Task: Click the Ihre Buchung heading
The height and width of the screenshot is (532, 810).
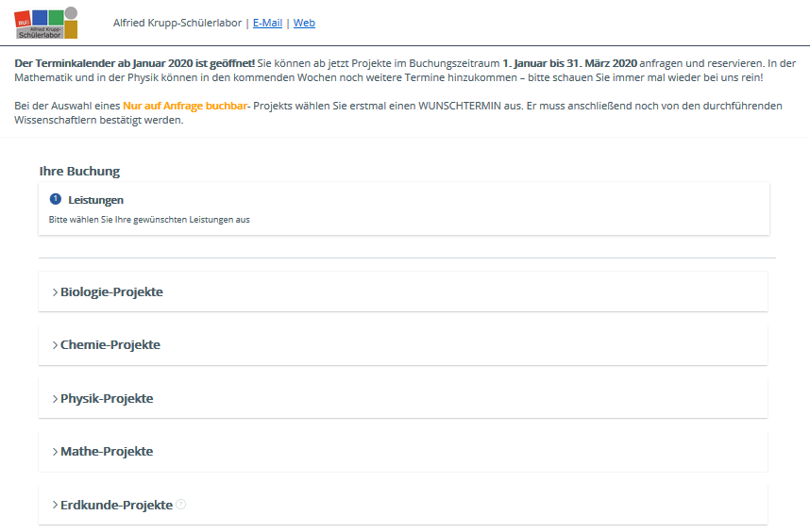Action: point(79,172)
